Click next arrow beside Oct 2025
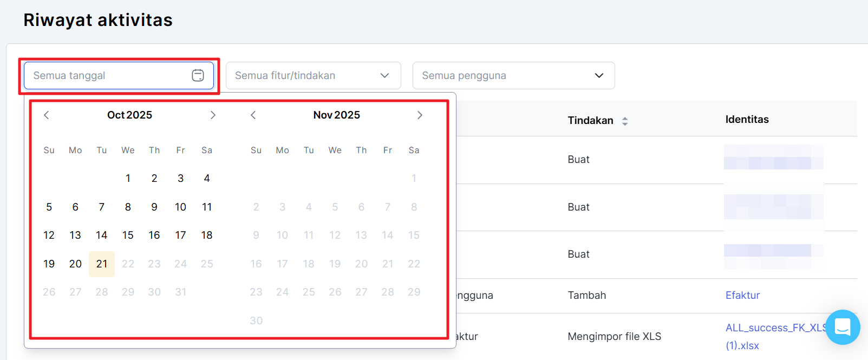Image resolution: width=868 pixels, height=360 pixels. tap(213, 115)
